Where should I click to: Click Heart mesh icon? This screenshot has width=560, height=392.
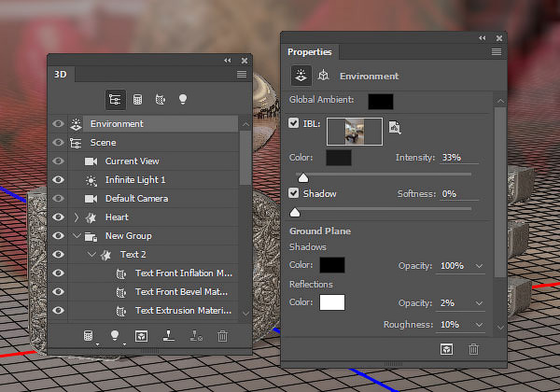point(91,217)
